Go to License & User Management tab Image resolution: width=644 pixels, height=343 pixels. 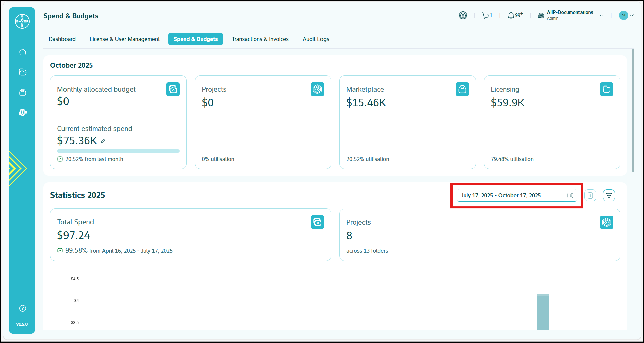[125, 39]
